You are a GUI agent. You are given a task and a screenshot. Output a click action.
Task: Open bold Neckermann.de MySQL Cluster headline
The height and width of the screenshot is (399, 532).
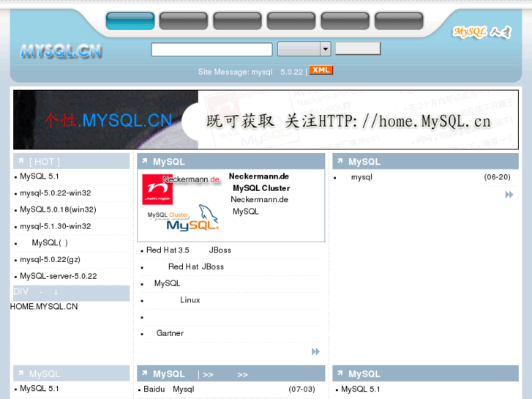tap(259, 182)
